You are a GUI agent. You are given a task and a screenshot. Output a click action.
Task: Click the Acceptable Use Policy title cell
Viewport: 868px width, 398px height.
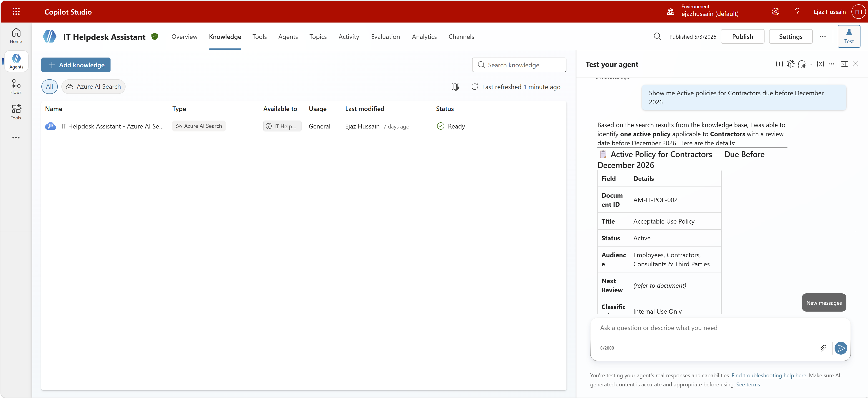(664, 221)
